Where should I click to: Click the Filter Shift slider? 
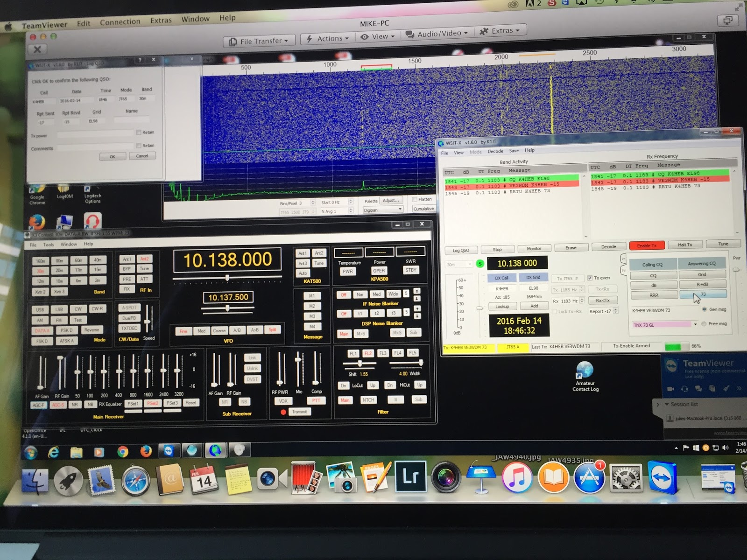tap(360, 363)
